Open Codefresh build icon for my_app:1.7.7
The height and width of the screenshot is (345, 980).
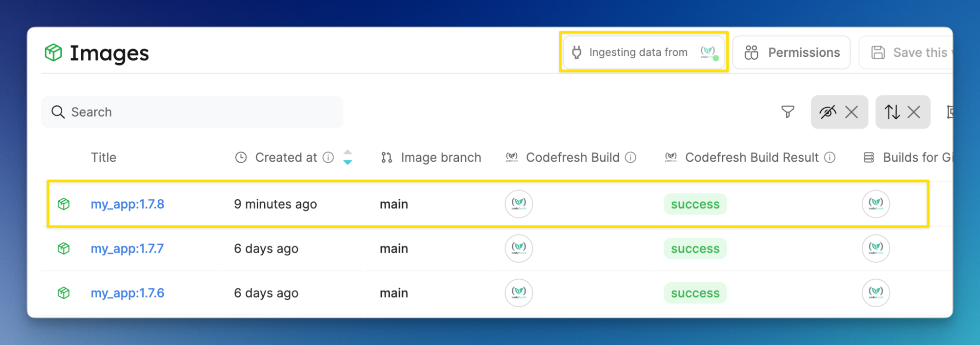click(x=519, y=248)
